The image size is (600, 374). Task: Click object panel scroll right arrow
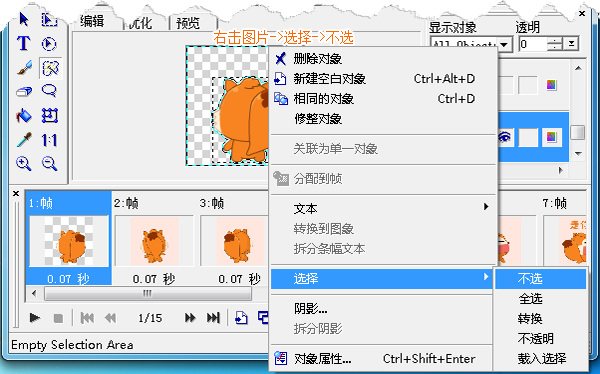561,170
